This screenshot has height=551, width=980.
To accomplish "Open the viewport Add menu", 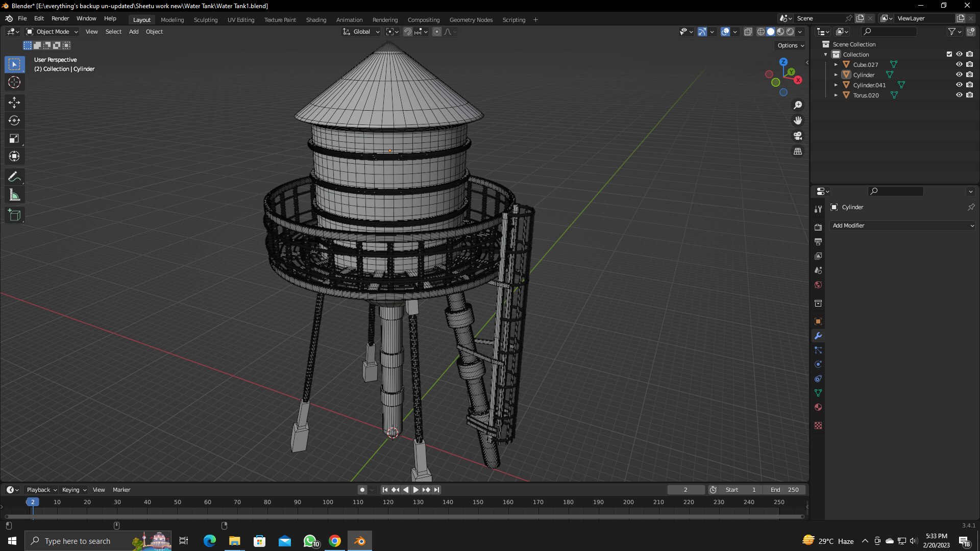I will [x=134, y=32].
